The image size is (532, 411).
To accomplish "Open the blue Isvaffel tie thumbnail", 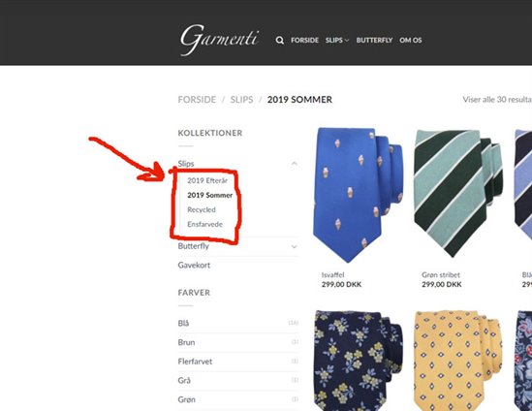I will click(358, 195).
